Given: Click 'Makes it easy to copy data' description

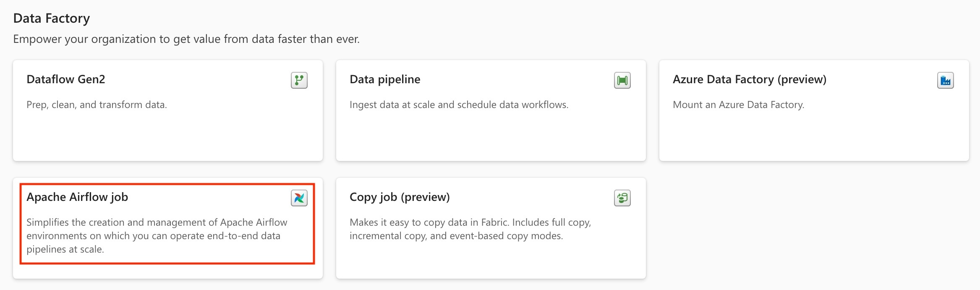Looking at the screenshot, I should (x=470, y=229).
